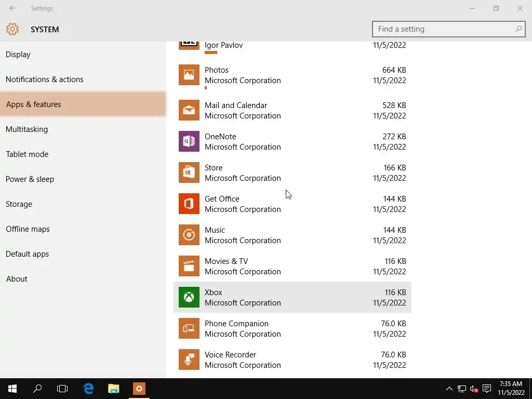Launch Microsoft Edge from the taskbar
The width and height of the screenshot is (532, 399).
coord(88,389)
